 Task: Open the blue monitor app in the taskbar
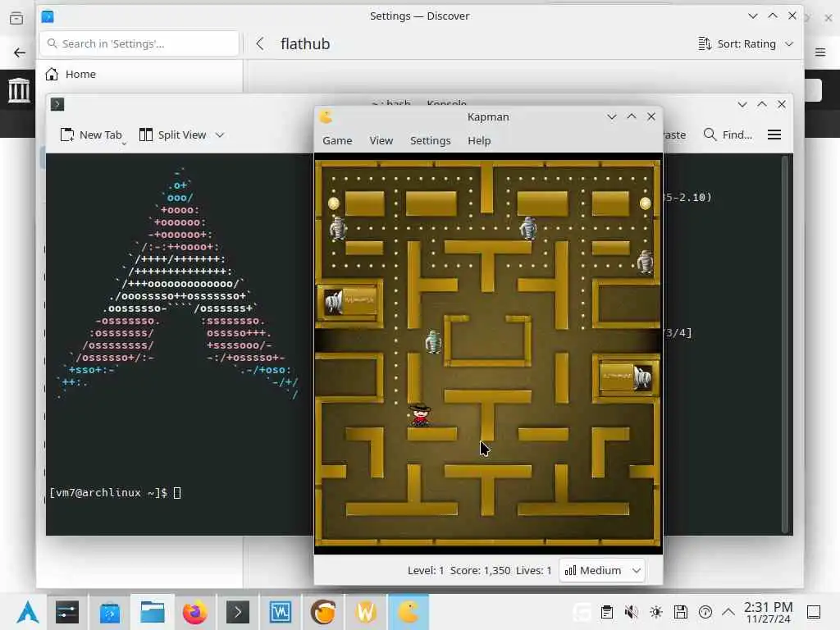pyautogui.click(x=281, y=612)
